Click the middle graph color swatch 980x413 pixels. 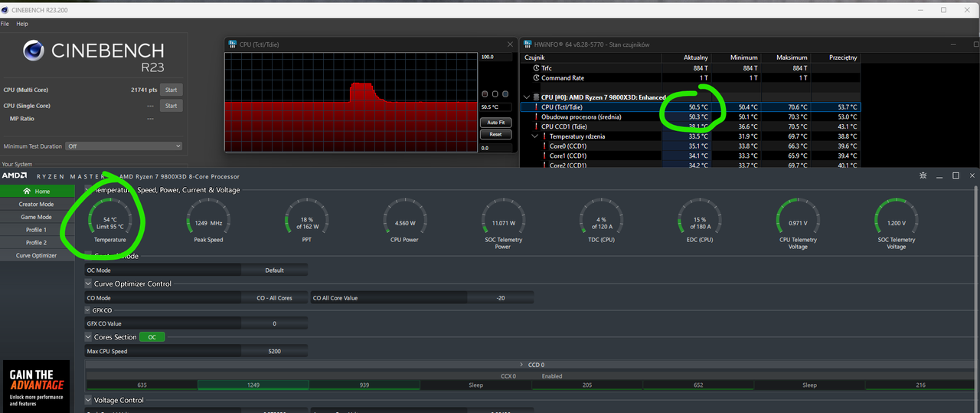coord(495,93)
